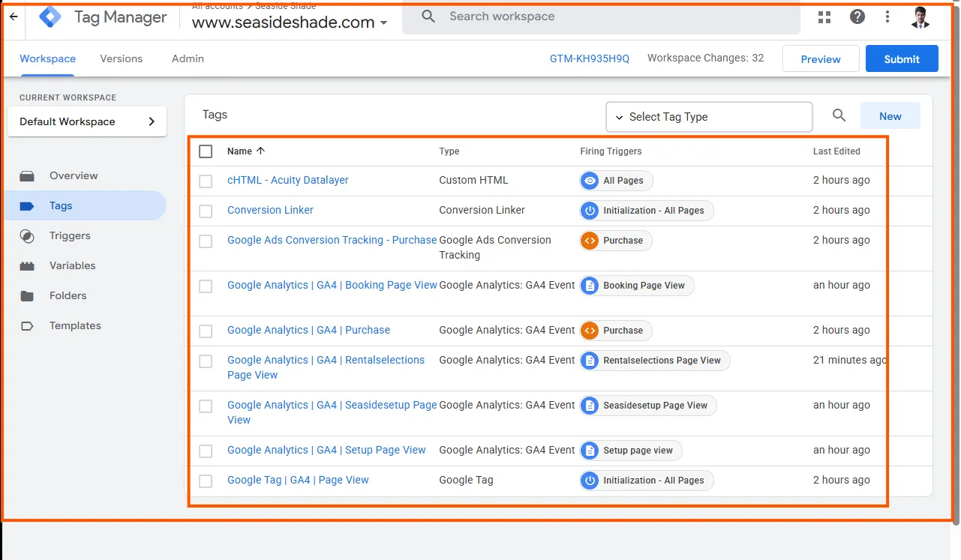Open the help question mark icon
Viewport: 961px width, 560px height.
click(857, 16)
